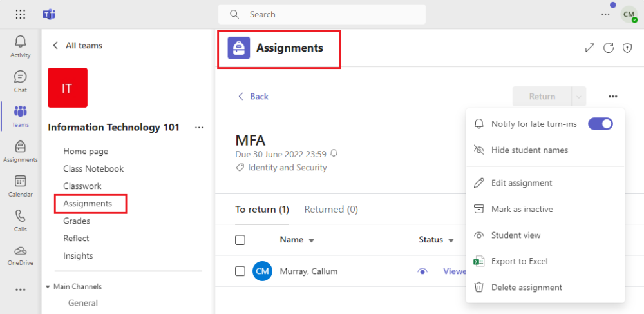Image resolution: width=644 pixels, height=314 pixels.
Task: Tick the select-all students checkbox
Action: tap(240, 240)
